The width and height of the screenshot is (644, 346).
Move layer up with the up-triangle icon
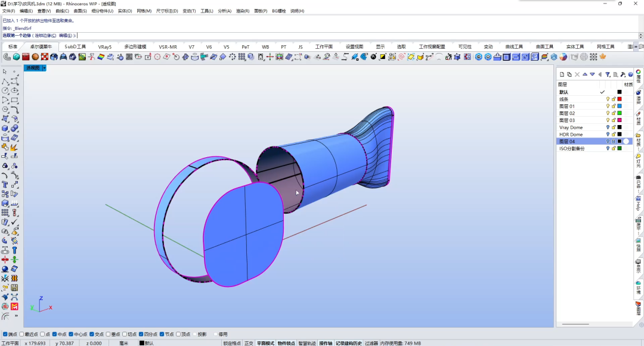(585, 74)
